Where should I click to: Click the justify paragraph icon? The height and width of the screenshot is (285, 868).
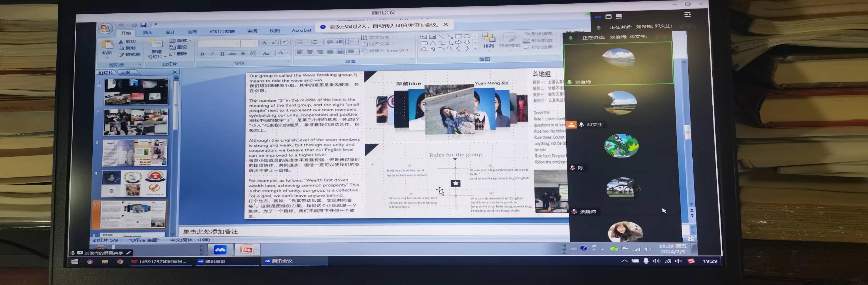click(330, 52)
